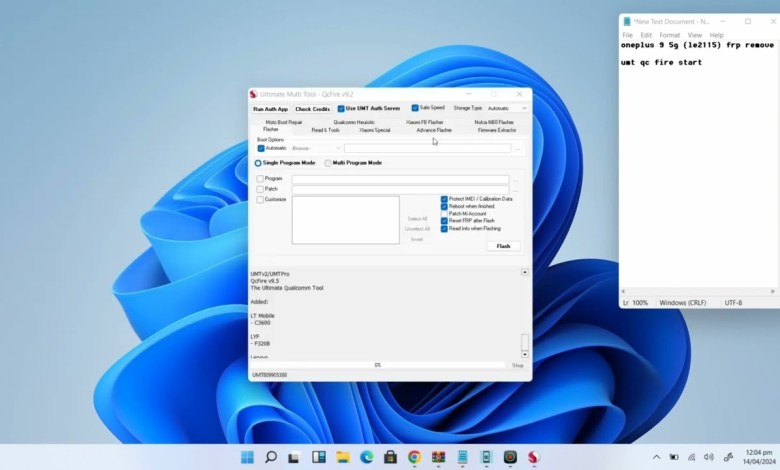Enable the Patch checkbox
Screen dimensions: 780x470
pos(260,189)
